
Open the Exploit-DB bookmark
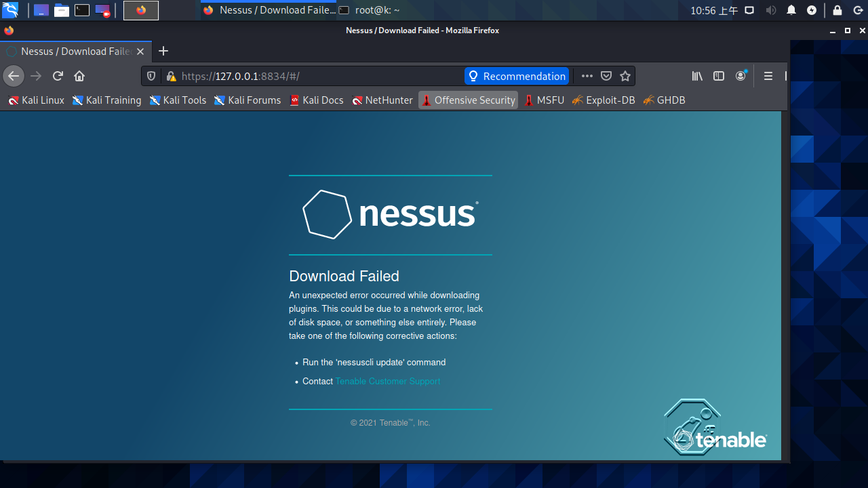point(604,100)
